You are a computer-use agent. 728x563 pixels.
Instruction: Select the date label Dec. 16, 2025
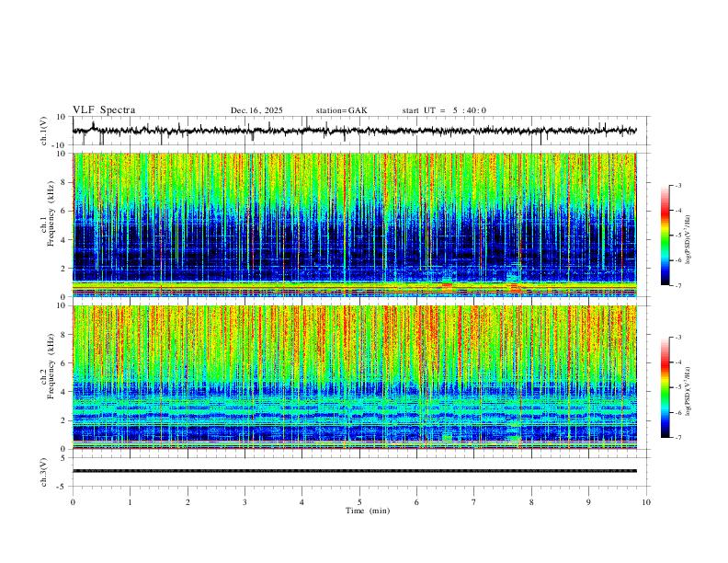pyautogui.click(x=256, y=110)
